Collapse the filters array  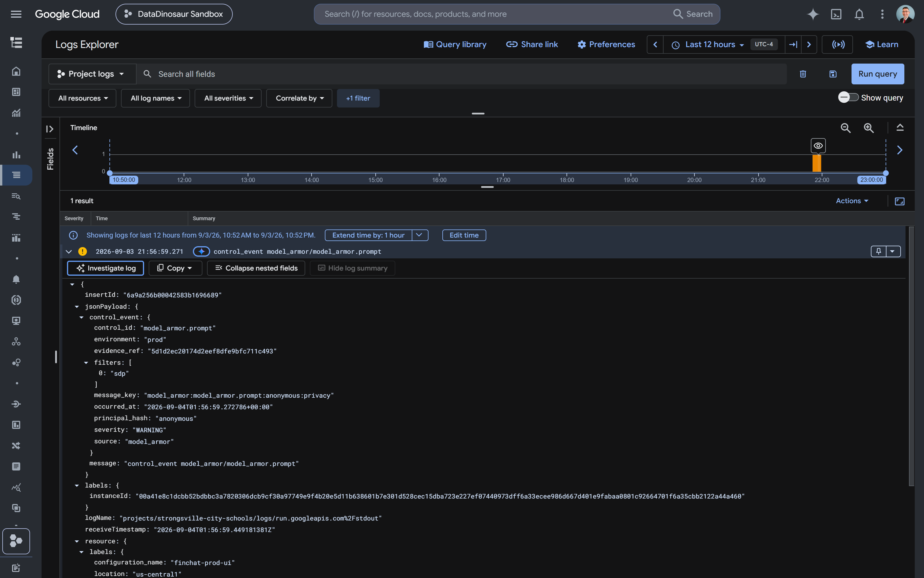click(x=86, y=362)
